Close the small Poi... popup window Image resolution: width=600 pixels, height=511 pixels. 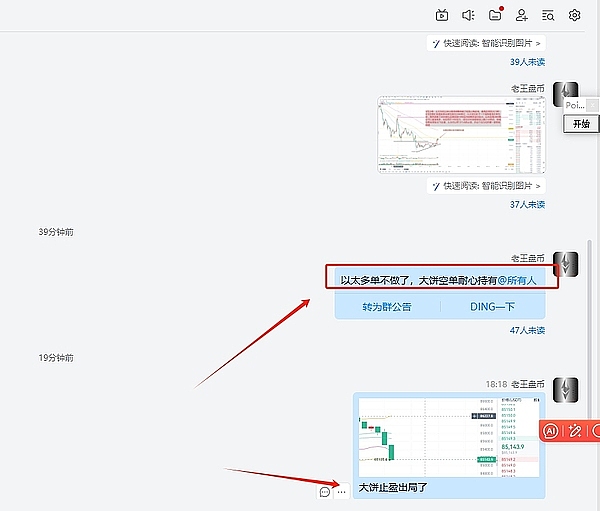pos(593,105)
